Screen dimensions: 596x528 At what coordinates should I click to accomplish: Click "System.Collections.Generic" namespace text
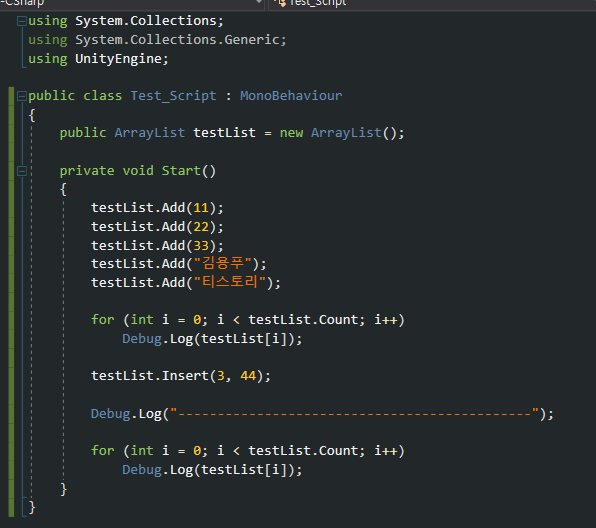pyautogui.click(x=177, y=40)
